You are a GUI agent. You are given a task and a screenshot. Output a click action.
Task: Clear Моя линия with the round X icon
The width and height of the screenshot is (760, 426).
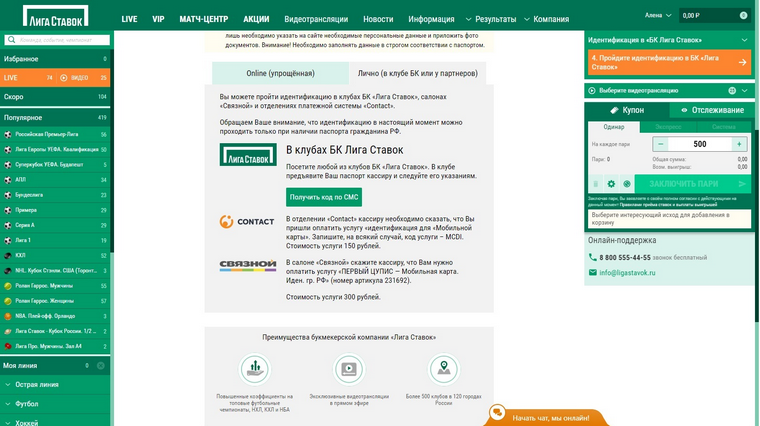coord(101,365)
